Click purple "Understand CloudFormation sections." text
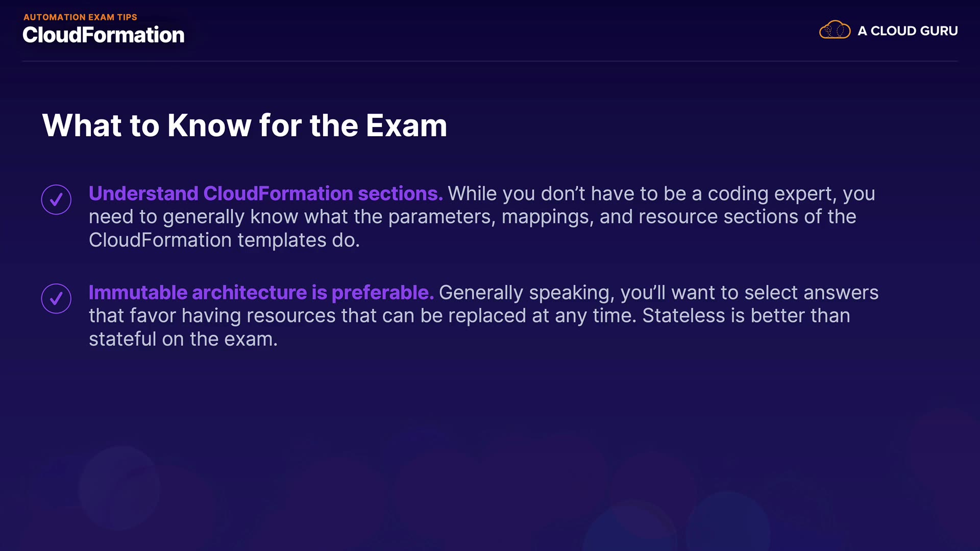The height and width of the screenshot is (551, 980). [265, 194]
